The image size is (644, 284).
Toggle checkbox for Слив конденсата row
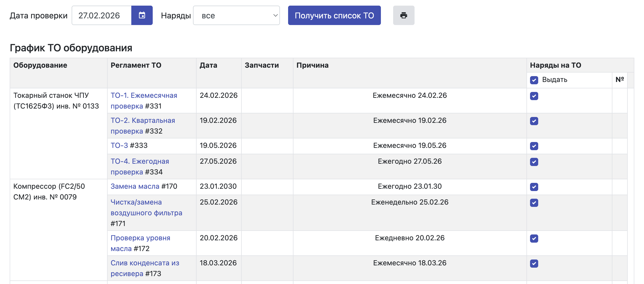(534, 264)
